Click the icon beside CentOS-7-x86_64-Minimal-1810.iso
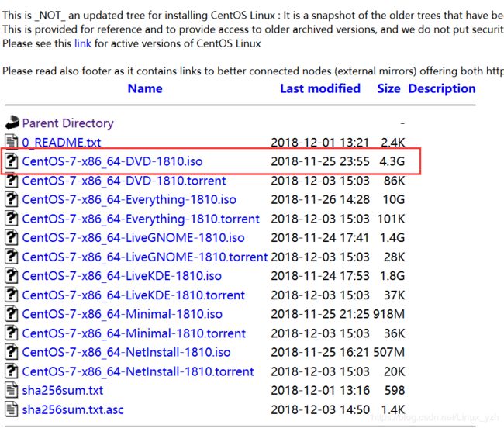 pyautogui.click(x=12, y=314)
